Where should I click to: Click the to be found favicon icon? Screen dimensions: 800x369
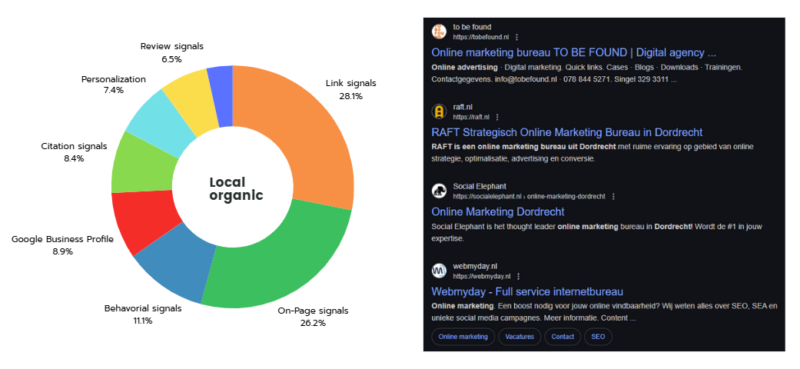(439, 32)
